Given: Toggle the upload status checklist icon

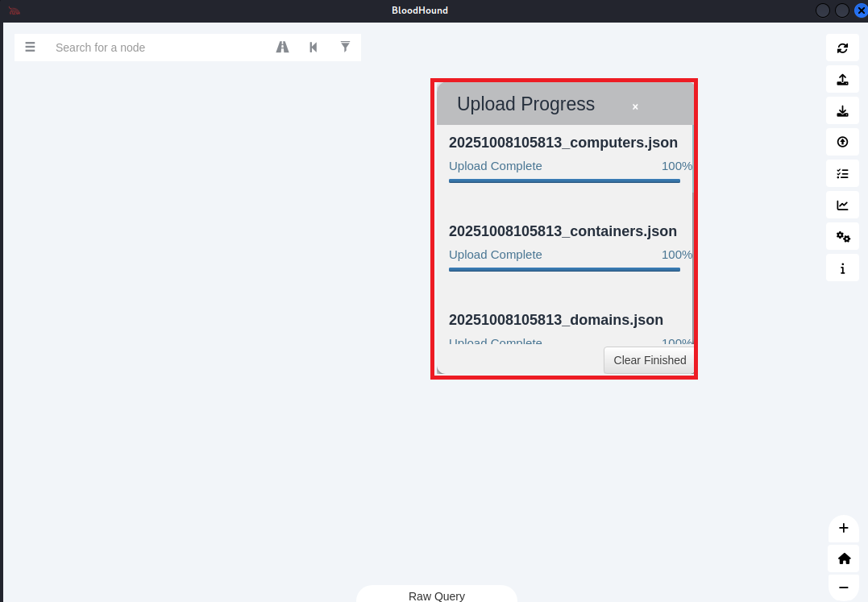Looking at the screenshot, I should click(842, 174).
